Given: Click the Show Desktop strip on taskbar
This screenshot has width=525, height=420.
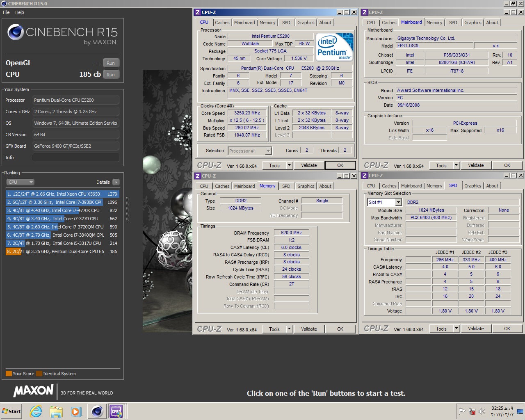Looking at the screenshot, I should [520, 411].
